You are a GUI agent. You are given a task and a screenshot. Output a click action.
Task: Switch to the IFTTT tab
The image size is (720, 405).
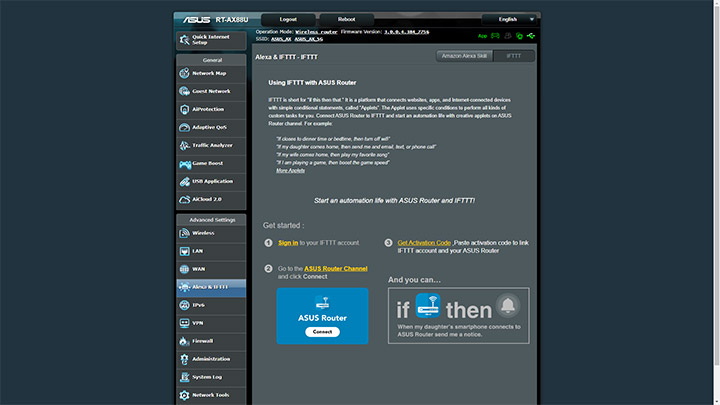[514, 56]
